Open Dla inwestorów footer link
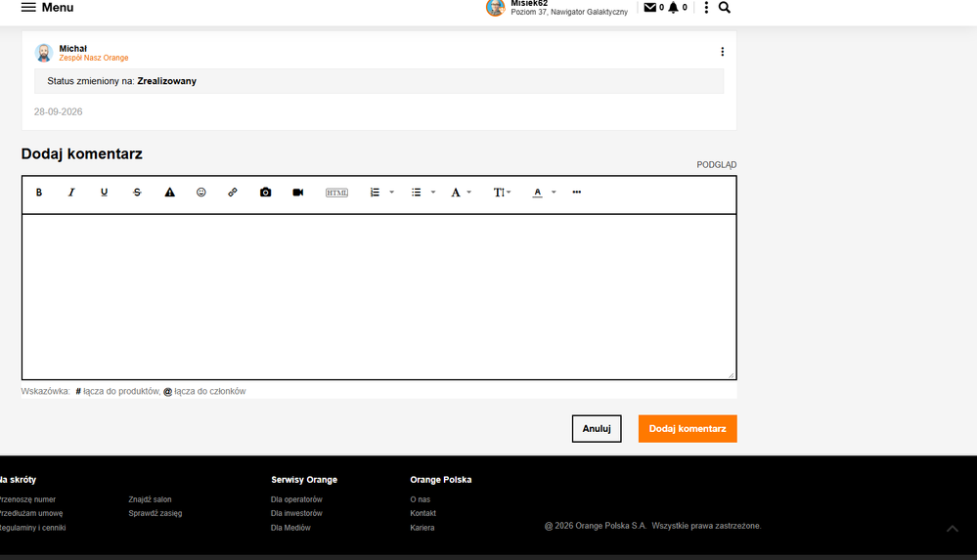 click(296, 513)
